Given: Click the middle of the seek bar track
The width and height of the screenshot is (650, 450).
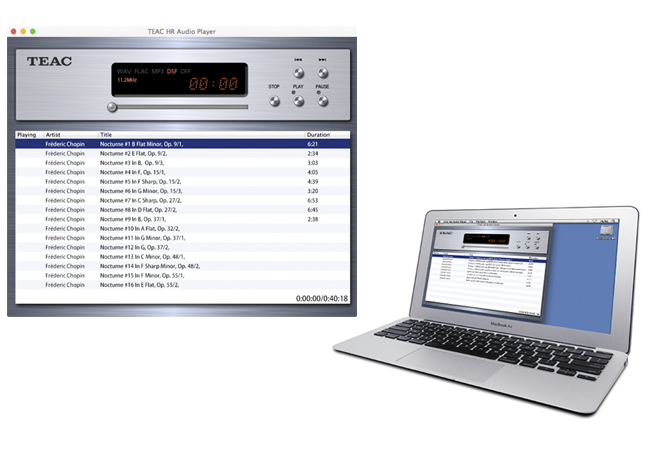Looking at the screenshot, I should coord(180,107).
